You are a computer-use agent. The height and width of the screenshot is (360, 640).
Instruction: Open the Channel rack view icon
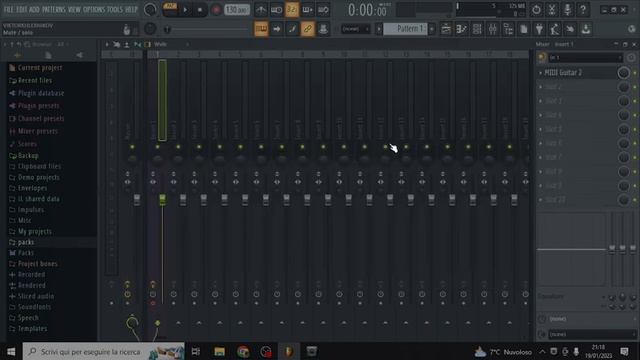[477, 29]
